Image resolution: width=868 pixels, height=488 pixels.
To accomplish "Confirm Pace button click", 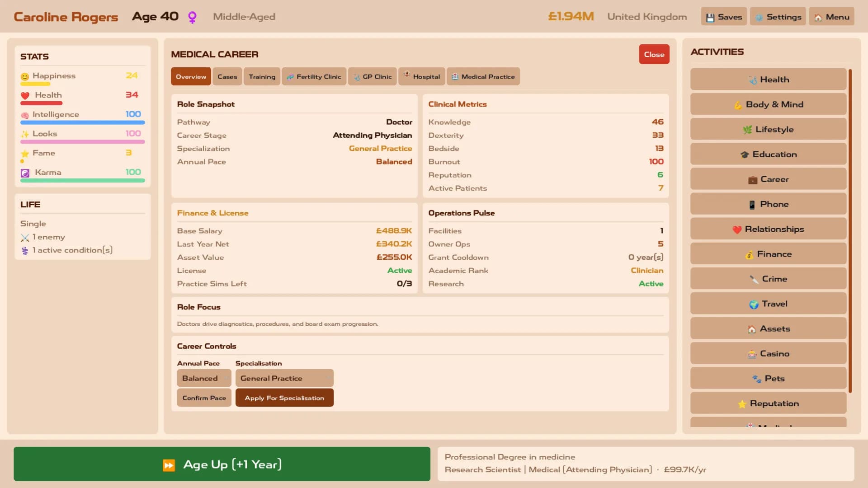I will coord(204,398).
